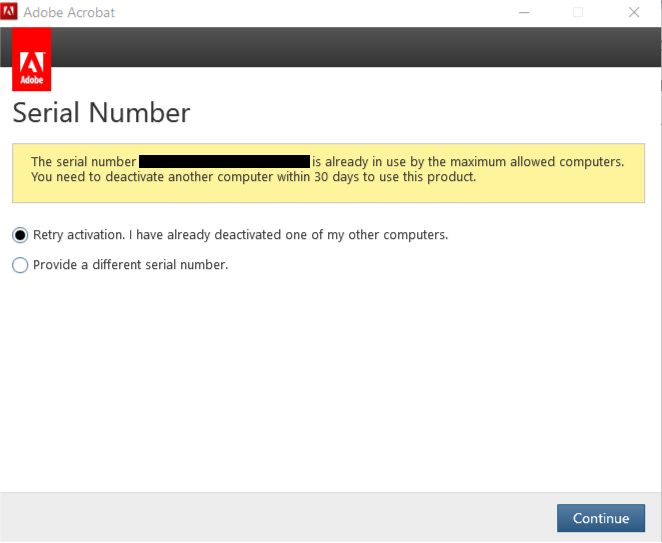
Task: Click the red Adobe logo
Action: [x=32, y=60]
